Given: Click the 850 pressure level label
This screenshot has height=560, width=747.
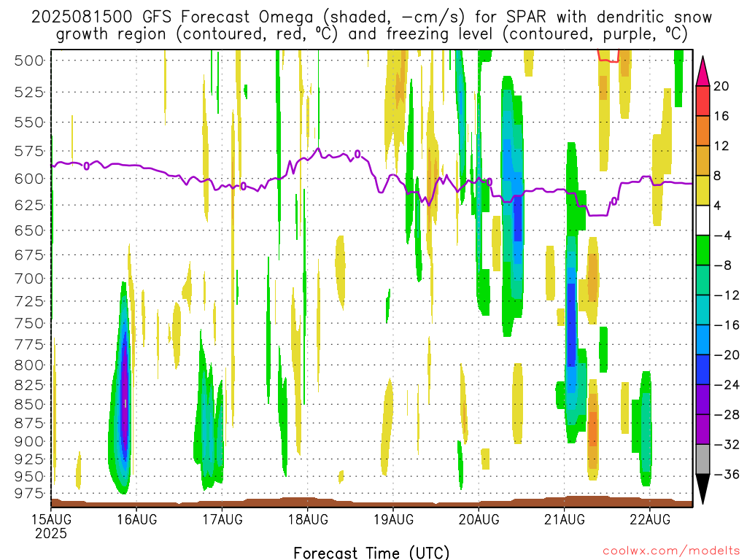Looking at the screenshot, I should point(28,404).
